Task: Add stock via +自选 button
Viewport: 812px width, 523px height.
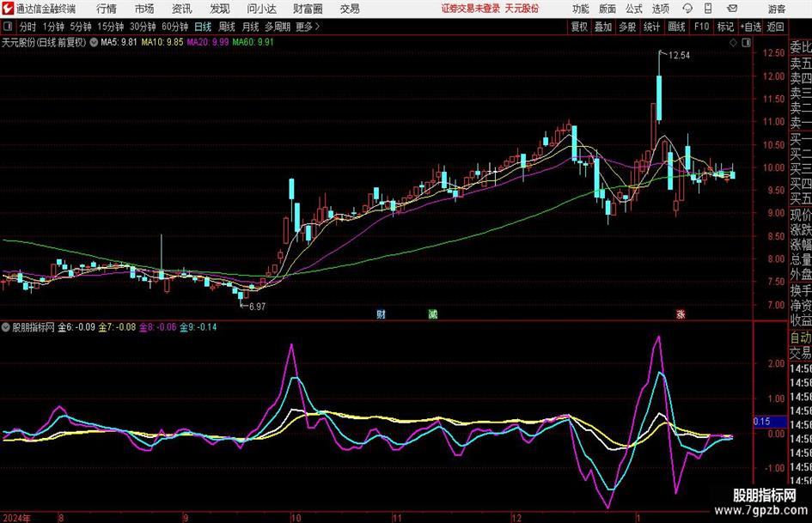Action: [x=750, y=27]
